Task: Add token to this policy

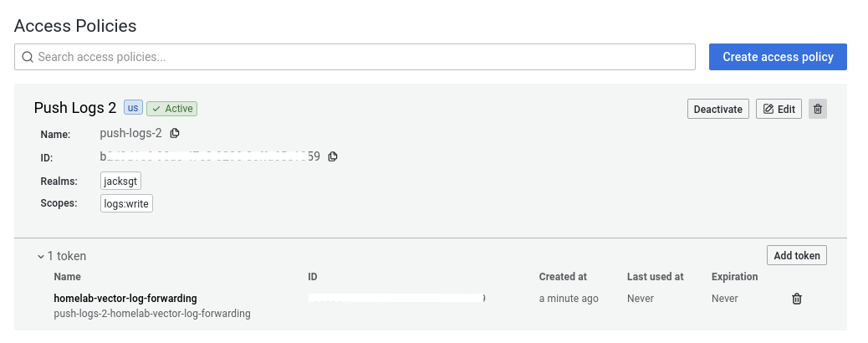Action: click(796, 255)
